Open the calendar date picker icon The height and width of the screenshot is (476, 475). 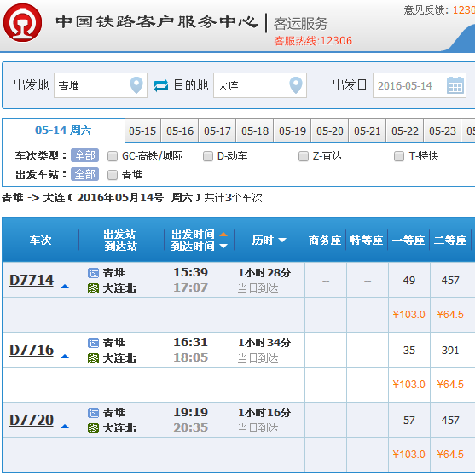(x=455, y=85)
